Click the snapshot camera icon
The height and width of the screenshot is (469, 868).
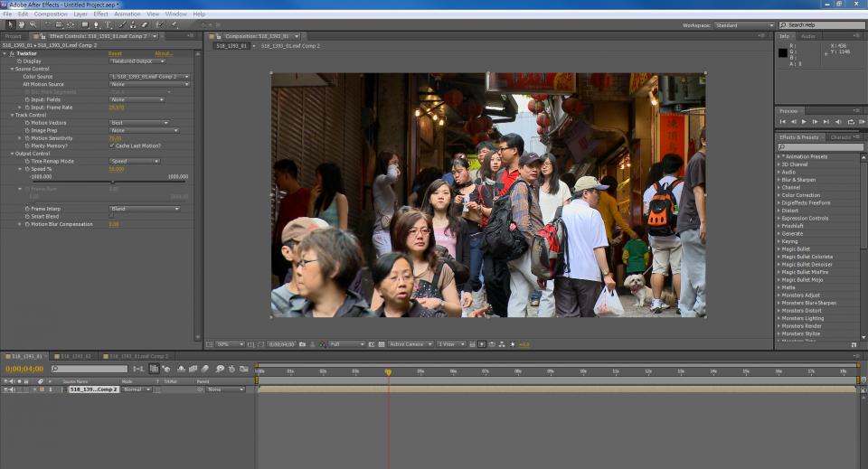point(302,344)
